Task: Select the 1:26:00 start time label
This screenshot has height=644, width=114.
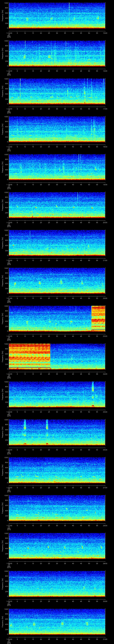Action: click(9, 487)
